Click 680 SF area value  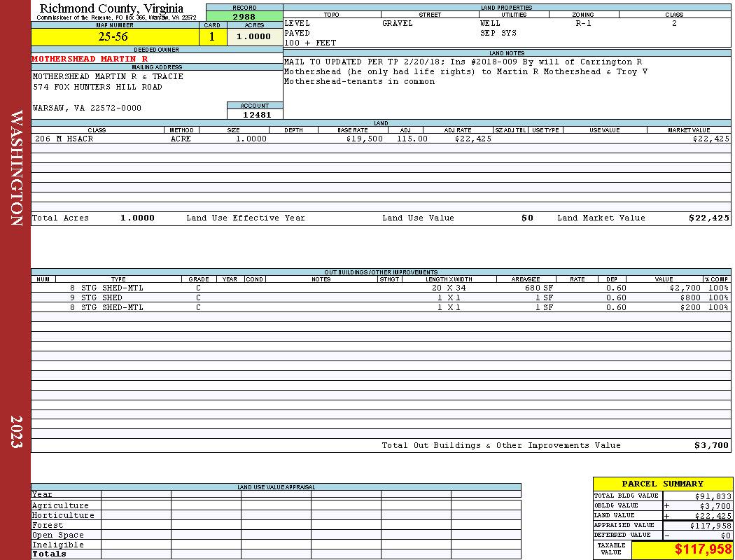[539, 288]
